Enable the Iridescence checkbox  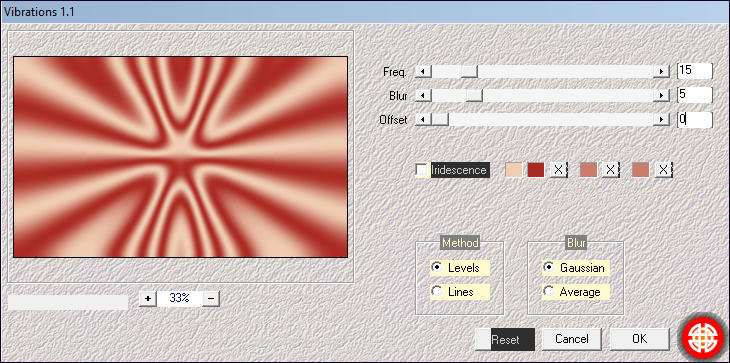[422, 170]
